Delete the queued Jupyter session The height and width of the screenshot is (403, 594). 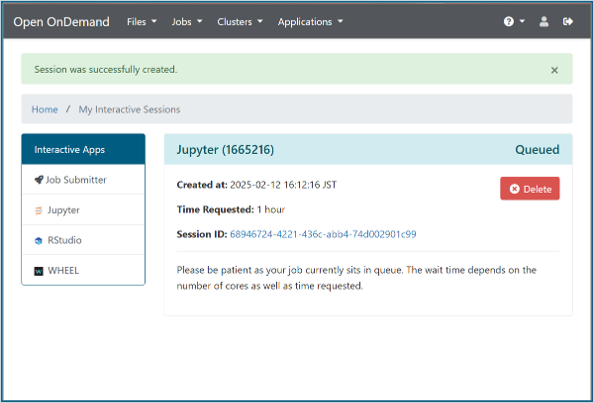(530, 189)
